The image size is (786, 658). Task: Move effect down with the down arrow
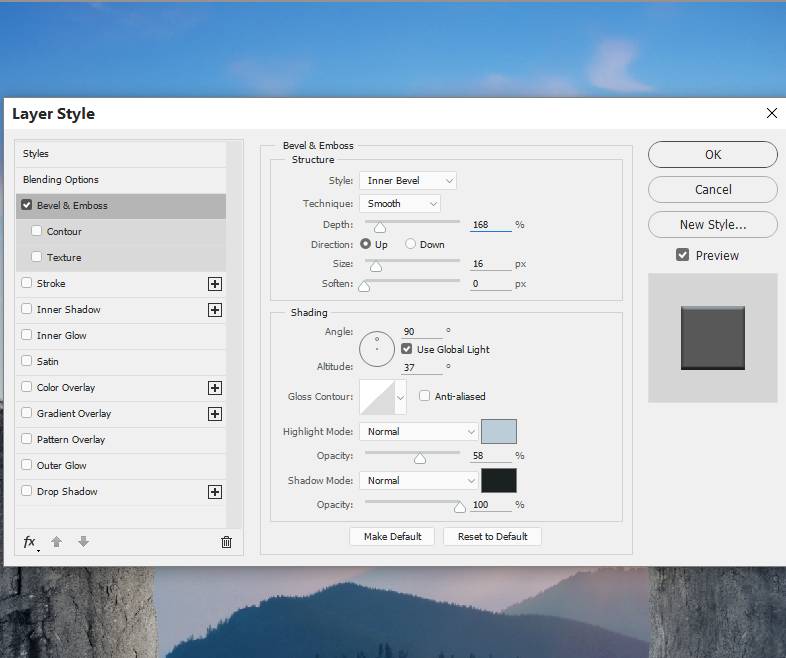coord(84,541)
